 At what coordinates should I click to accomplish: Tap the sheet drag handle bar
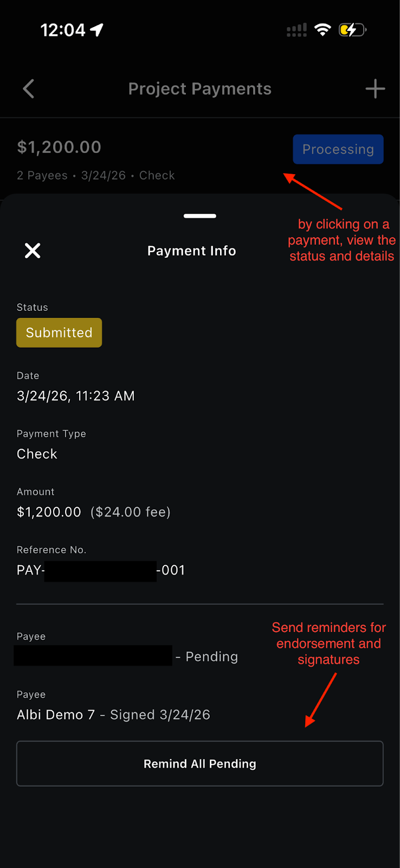point(200,216)
